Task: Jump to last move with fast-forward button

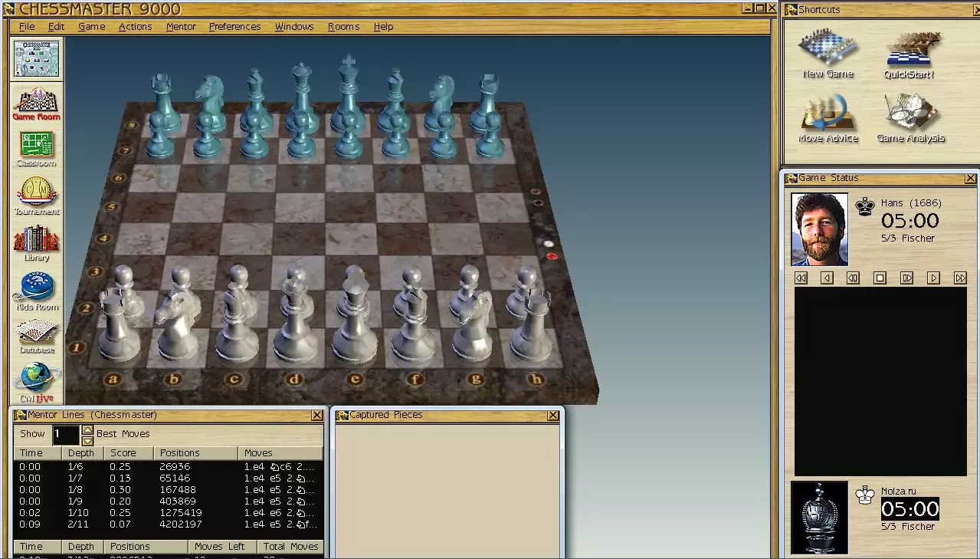Action: [x=960, y=278]
